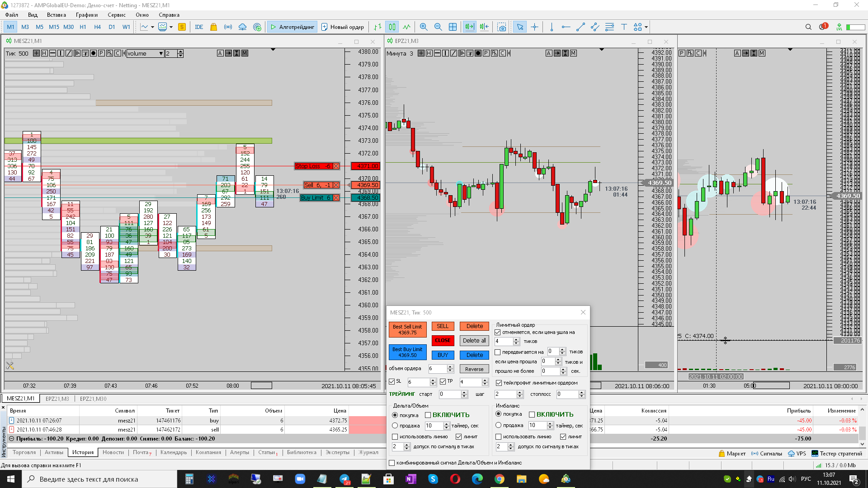Select the crosshair cursor tool
Image resolution: width=868 pixels, height=488 pixels.
[534, 27]
